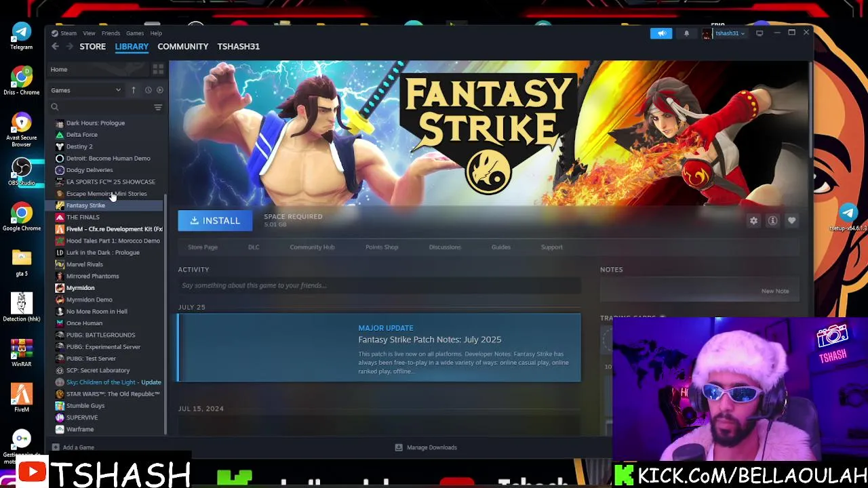Select No More Room in Hell
Viewport: 868px width, 488px height.
point(96,311)
